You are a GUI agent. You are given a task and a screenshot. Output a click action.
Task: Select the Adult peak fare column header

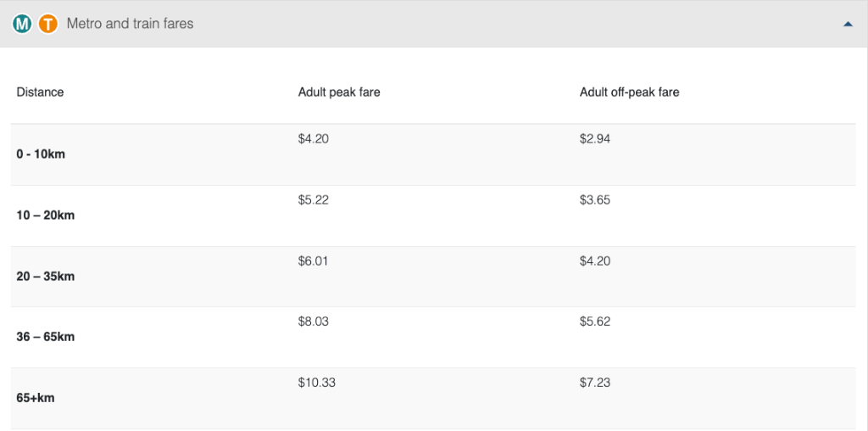point(339,92)
